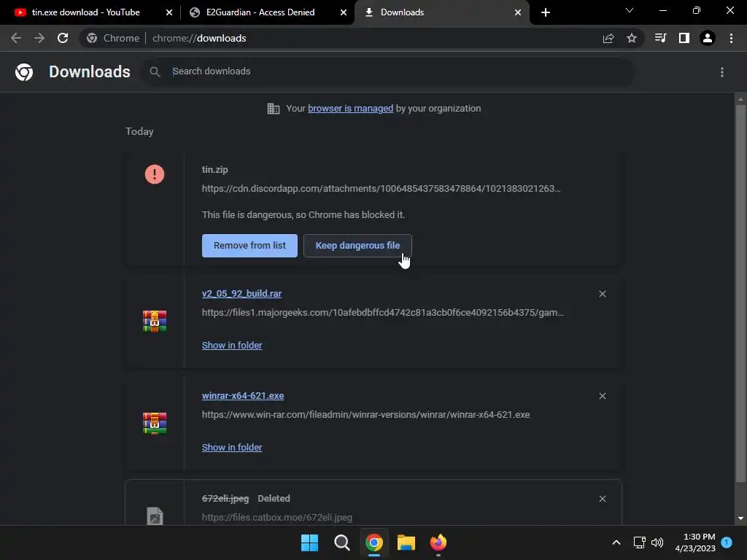
Task: Click the winrar-x64-621.exe file icon
Action: click(x=155, y=424)
